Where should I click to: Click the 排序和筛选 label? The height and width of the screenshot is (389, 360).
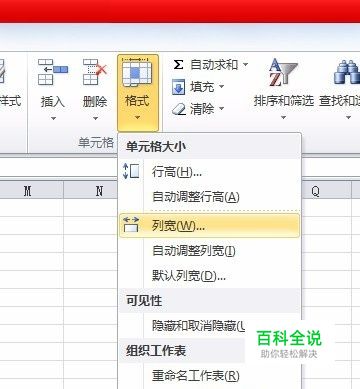coord(284,101)
